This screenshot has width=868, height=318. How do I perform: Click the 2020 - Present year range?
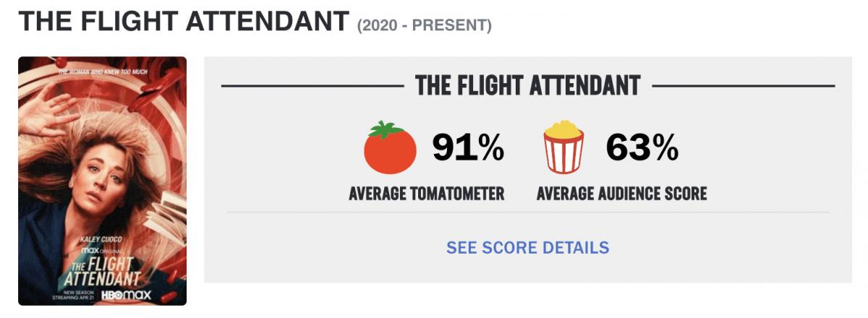[425, 27]
